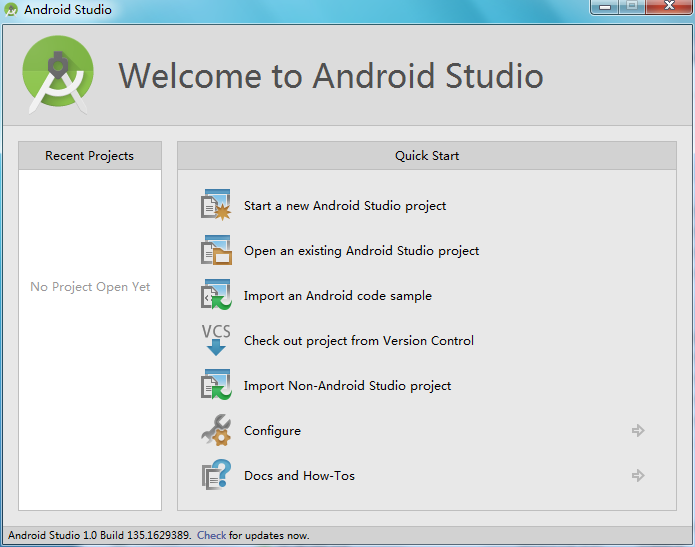695x547 pixels.
Task: Start a new Android Studio project
Action: [x=345, y=206]
